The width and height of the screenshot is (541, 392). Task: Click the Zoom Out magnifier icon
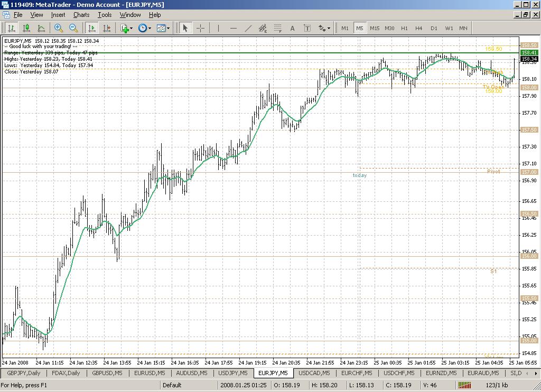click(73, 28)
